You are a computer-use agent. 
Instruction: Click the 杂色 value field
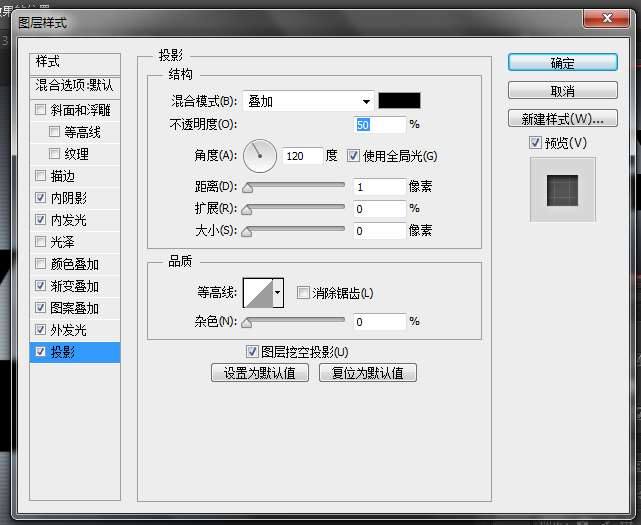coord(380,322)
